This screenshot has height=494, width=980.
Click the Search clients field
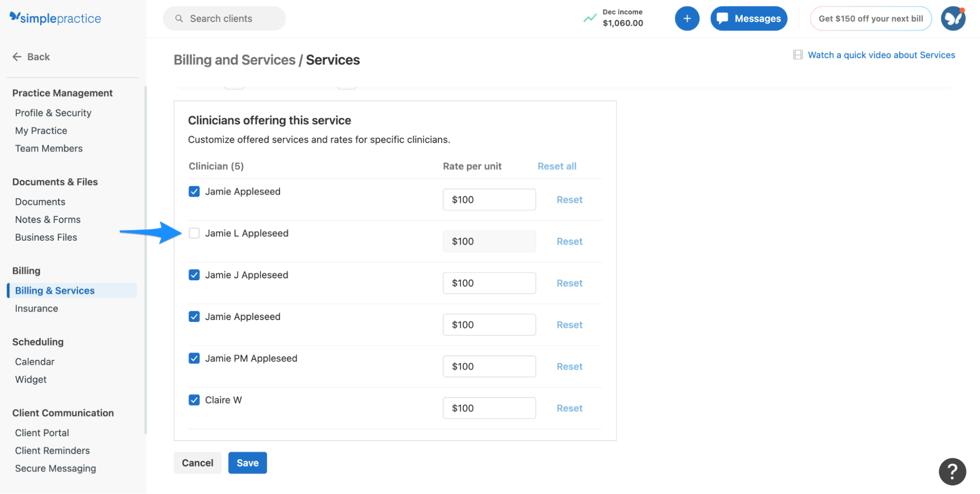(x=224, y=19)
